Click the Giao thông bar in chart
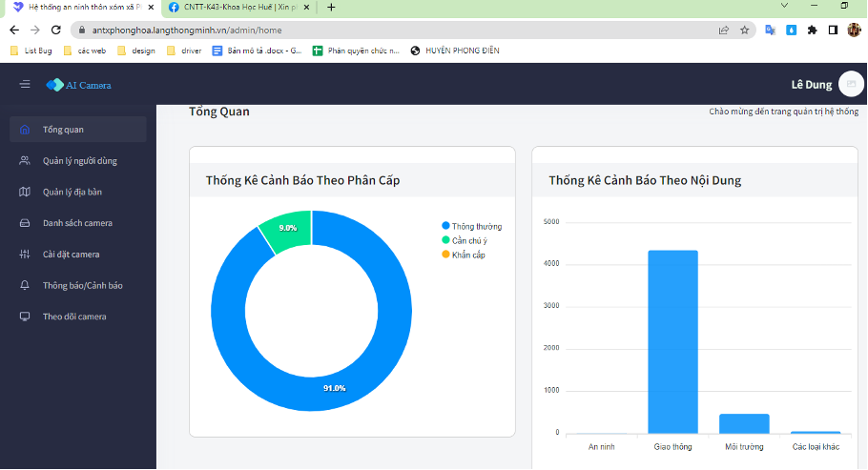The image size is (868, 470). coord(672,341)
